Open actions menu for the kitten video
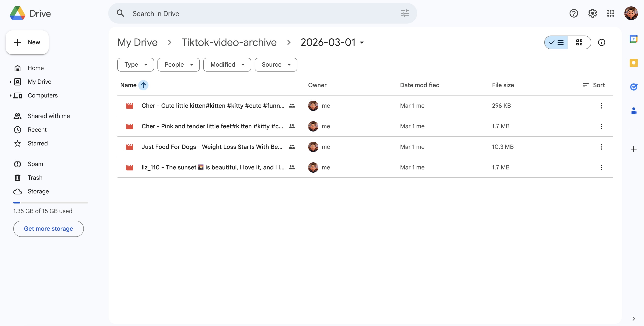 [601, 106]
